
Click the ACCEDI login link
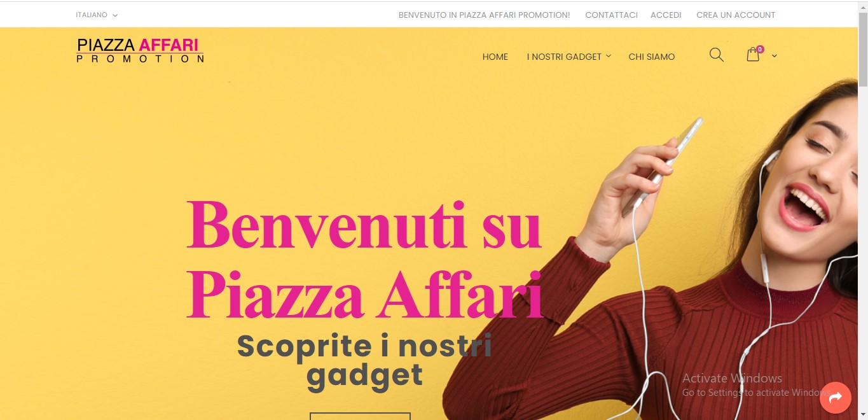pyautogui.click(x=666, y=15)
